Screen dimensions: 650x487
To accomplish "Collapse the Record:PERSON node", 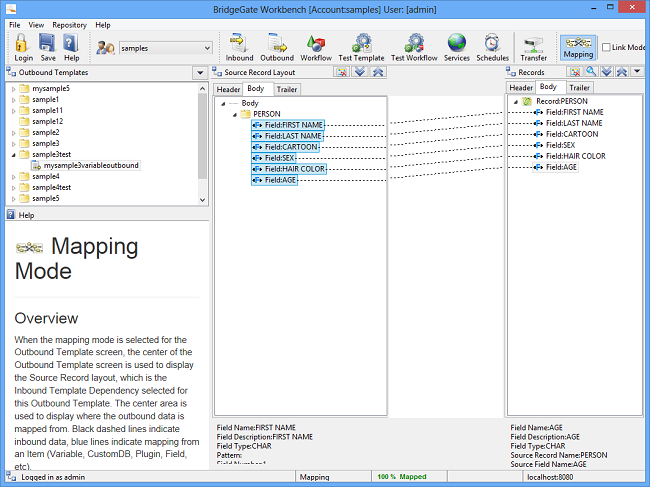I will [516, 102].
